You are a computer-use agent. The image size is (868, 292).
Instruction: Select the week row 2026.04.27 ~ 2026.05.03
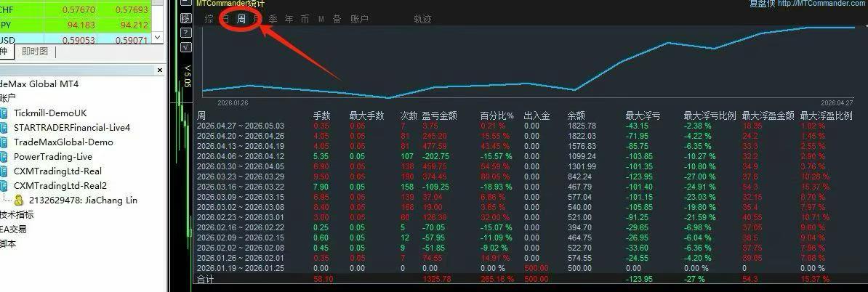click(524, 126)
